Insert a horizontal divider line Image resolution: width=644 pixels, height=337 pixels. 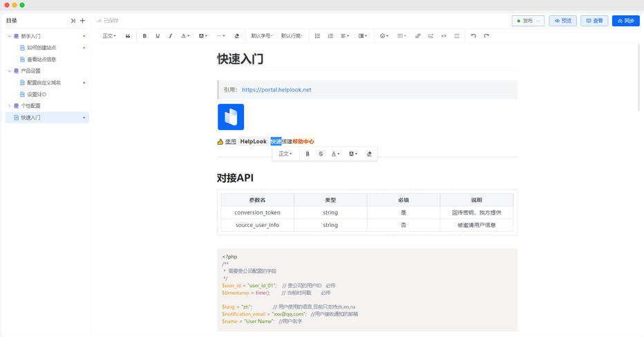[x=457, y=36]
